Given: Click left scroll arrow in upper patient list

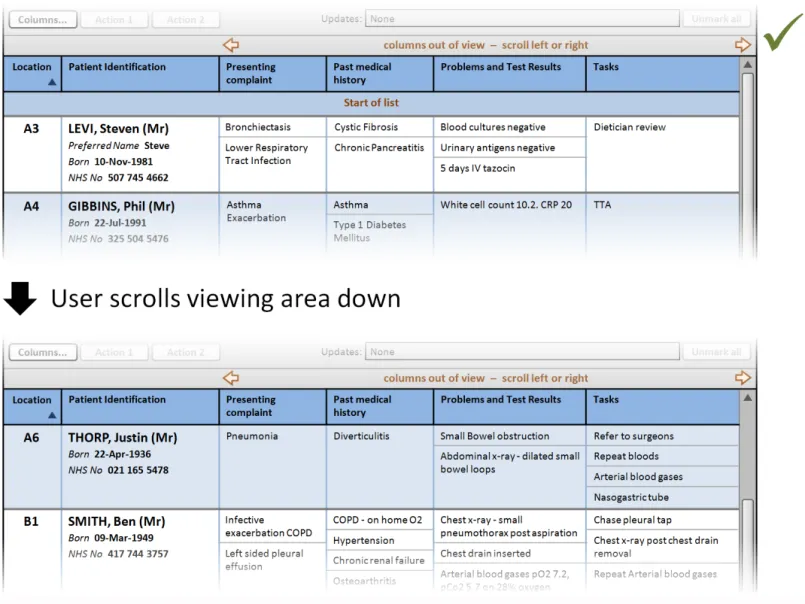Looking at the screenshot, I should (x=231, y=45).
